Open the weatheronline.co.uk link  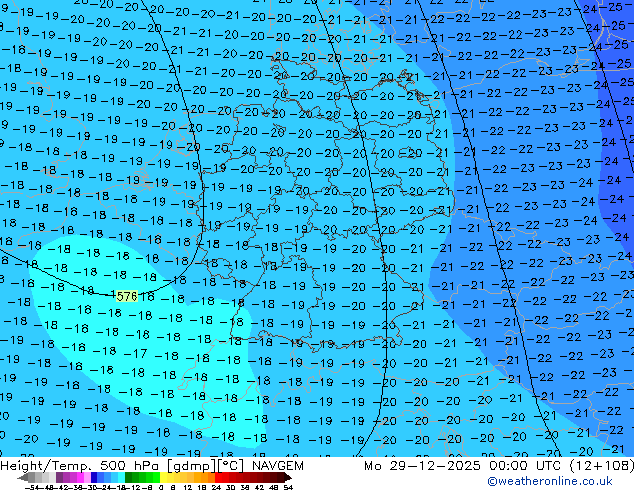pos(550,481)
